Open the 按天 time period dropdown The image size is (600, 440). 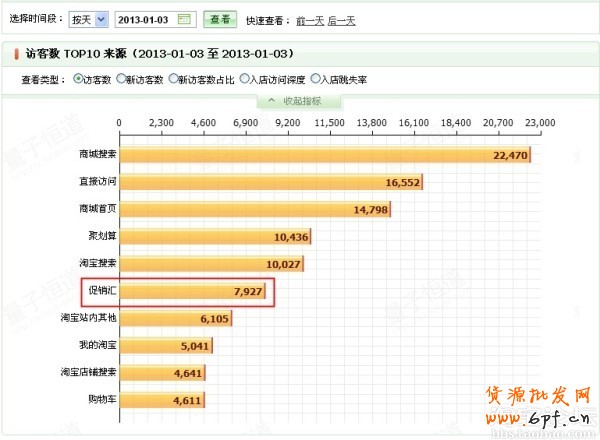pos(88,20)
